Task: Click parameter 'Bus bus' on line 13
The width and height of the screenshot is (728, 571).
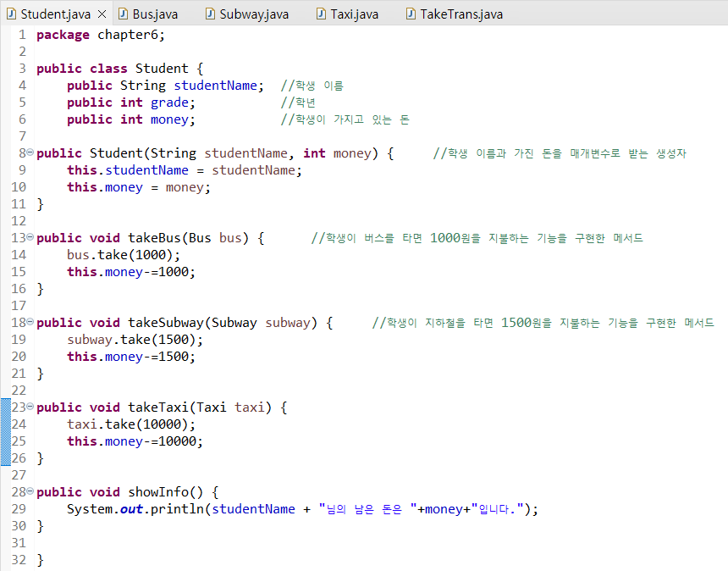Action: (x=215, y=238)
